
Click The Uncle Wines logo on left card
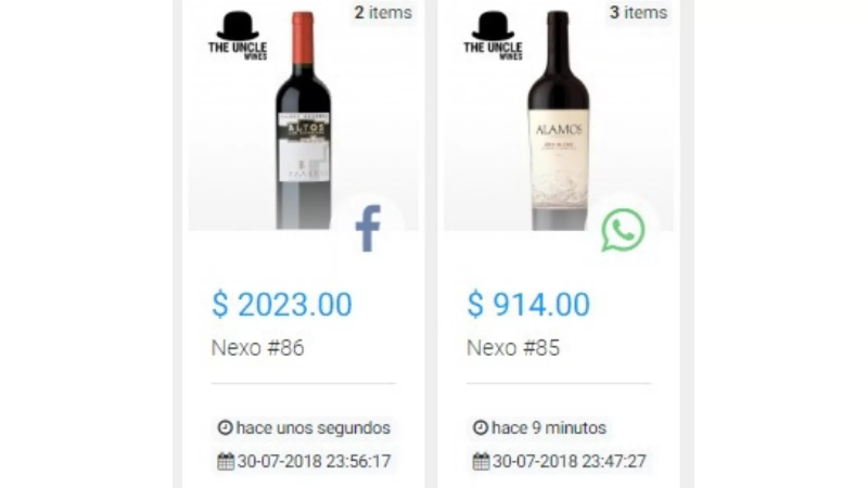(238, 36)
